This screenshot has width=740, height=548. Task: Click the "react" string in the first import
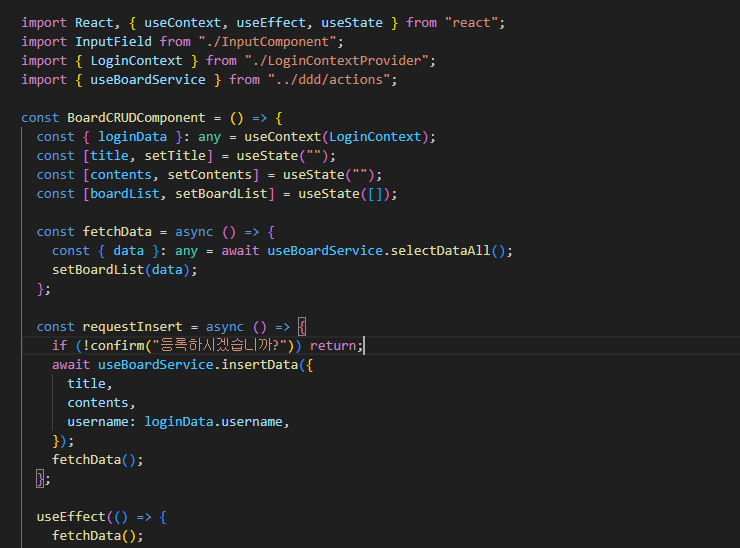(472, 23)
